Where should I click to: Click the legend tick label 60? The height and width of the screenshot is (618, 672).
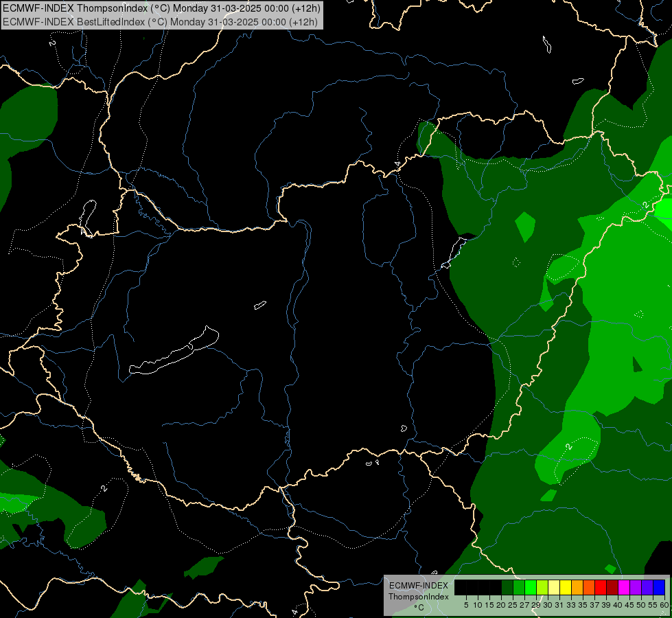[664, 605]
